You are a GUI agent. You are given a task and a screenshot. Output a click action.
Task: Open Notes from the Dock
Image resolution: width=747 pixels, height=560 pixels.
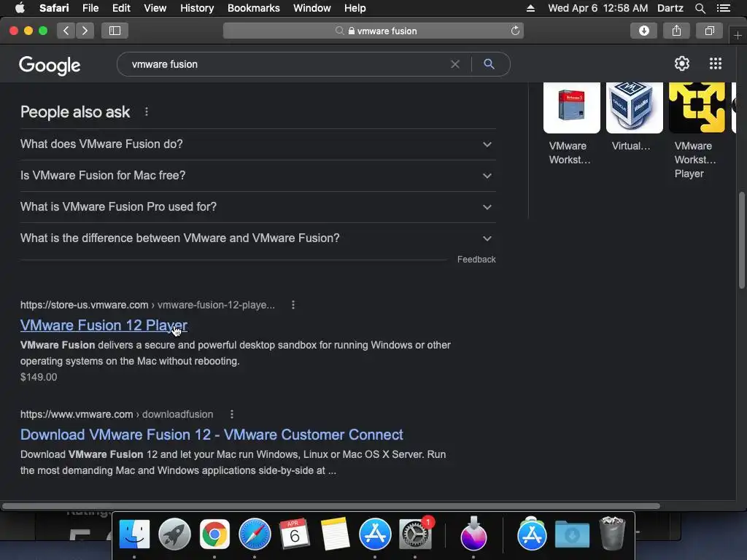click(x=335, y=534)
